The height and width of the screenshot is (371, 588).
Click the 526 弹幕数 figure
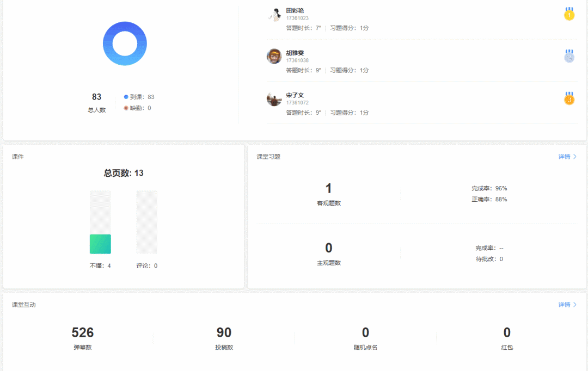[x=83, y=332]
